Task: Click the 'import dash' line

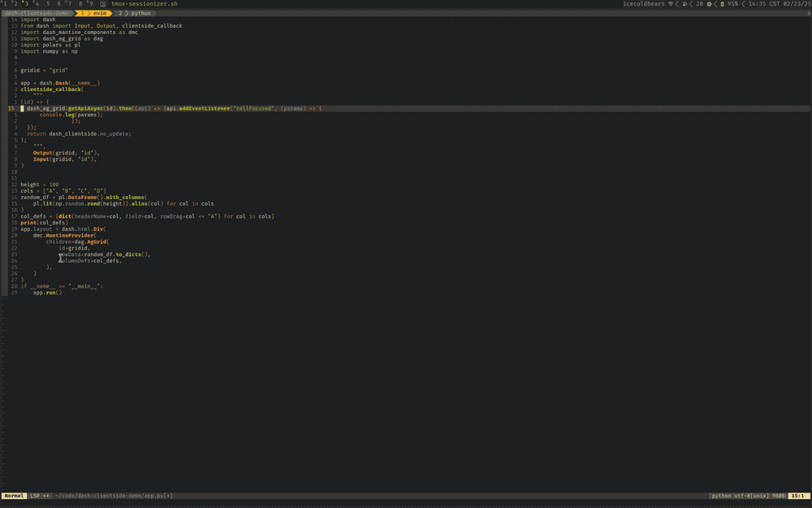Action: point(38,20)
